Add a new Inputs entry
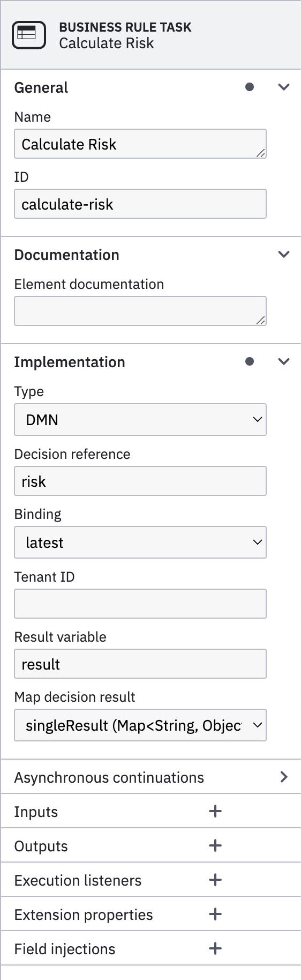This screenshot has height=980, width=301. point(215,811)
